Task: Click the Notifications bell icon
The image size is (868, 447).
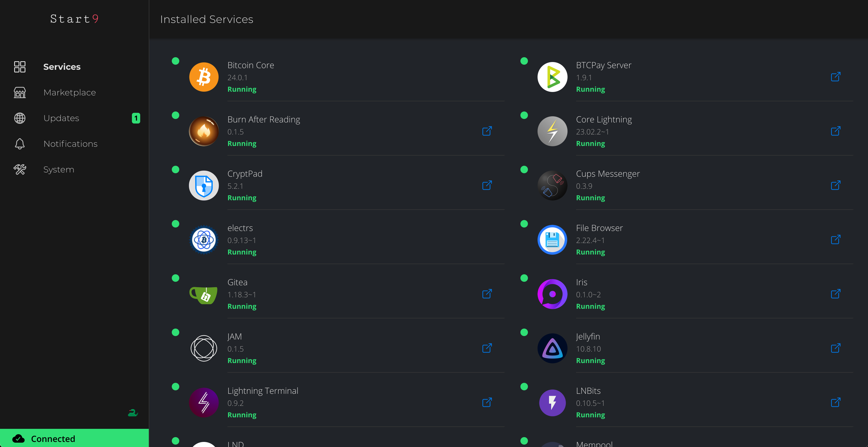Action: tap(20, 144)
